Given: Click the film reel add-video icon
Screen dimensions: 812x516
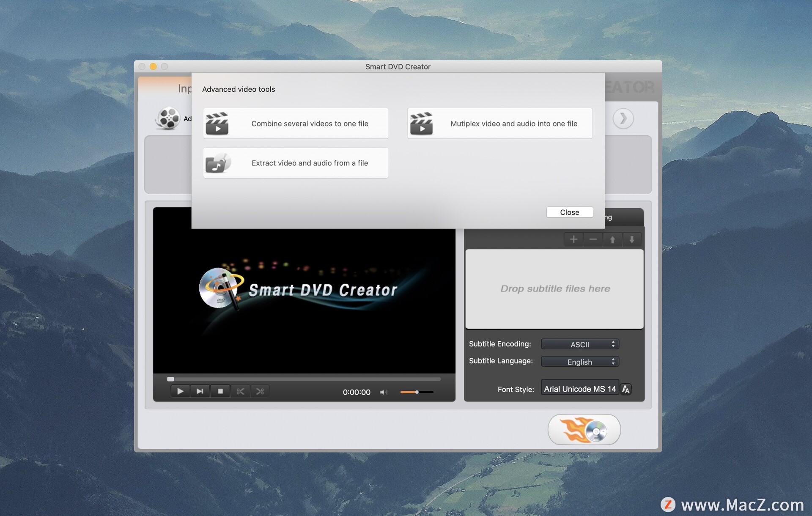Looking at the screenshot, I should pos(168,118).
